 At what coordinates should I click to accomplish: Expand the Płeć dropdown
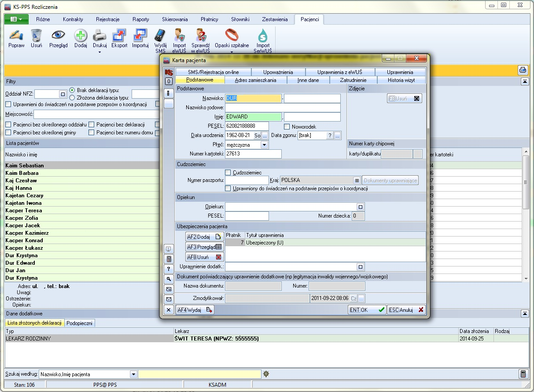tap(264, 144)
